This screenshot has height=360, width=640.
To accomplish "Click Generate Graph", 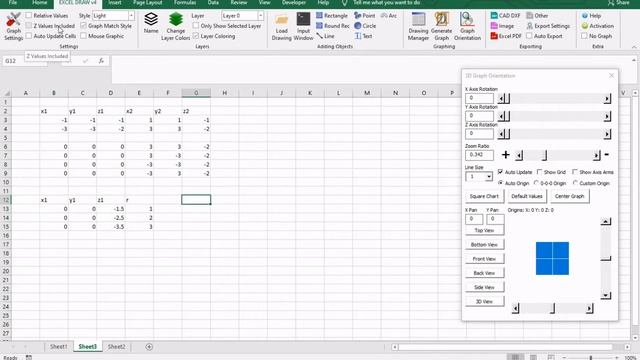I will (x=441, y=27).
